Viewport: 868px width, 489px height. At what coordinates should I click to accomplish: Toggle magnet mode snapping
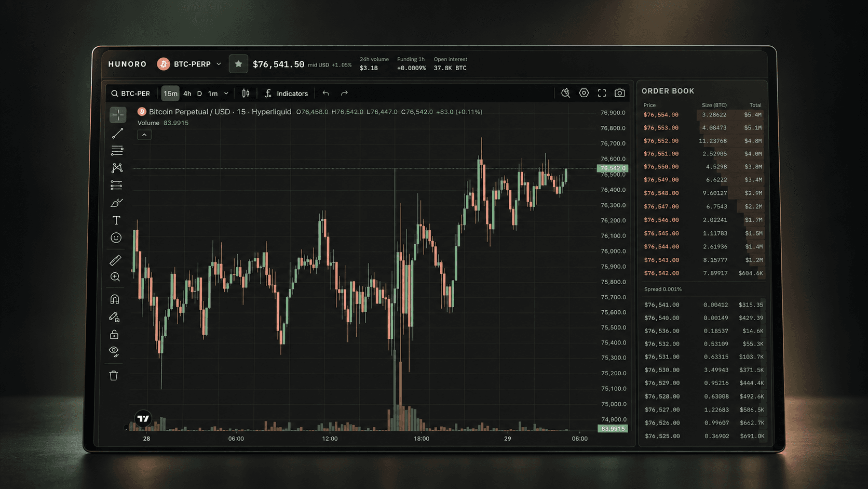pos(115,299)
